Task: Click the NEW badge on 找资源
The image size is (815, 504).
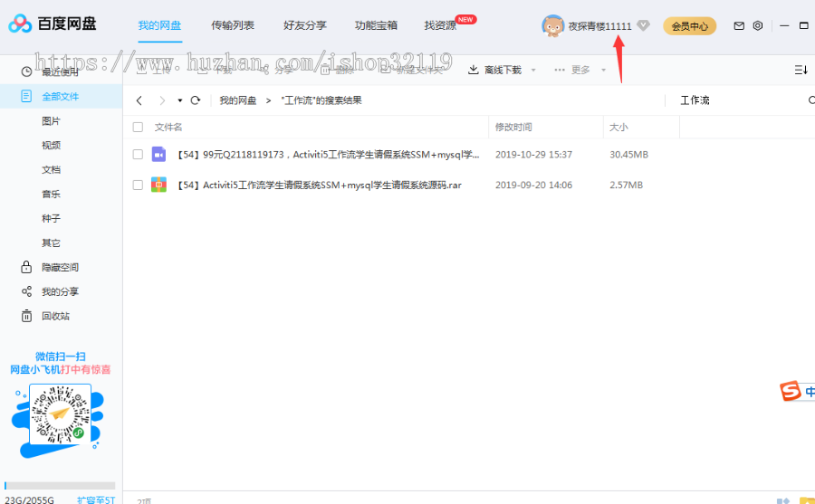Action: coord(465,20)
